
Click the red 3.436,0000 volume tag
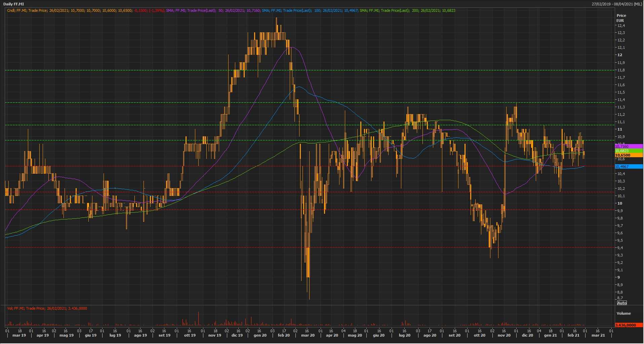tap(628, 325)
